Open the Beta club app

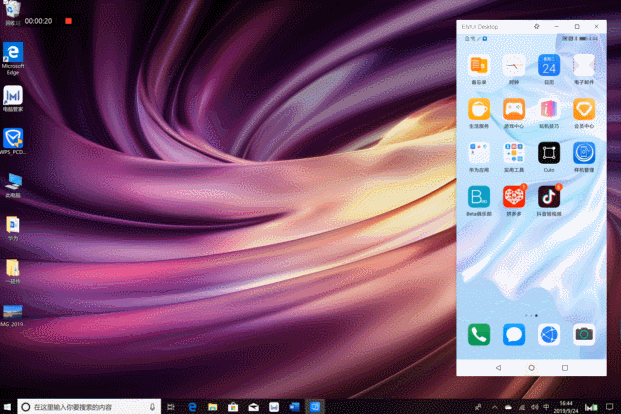(x=479, y=197)
